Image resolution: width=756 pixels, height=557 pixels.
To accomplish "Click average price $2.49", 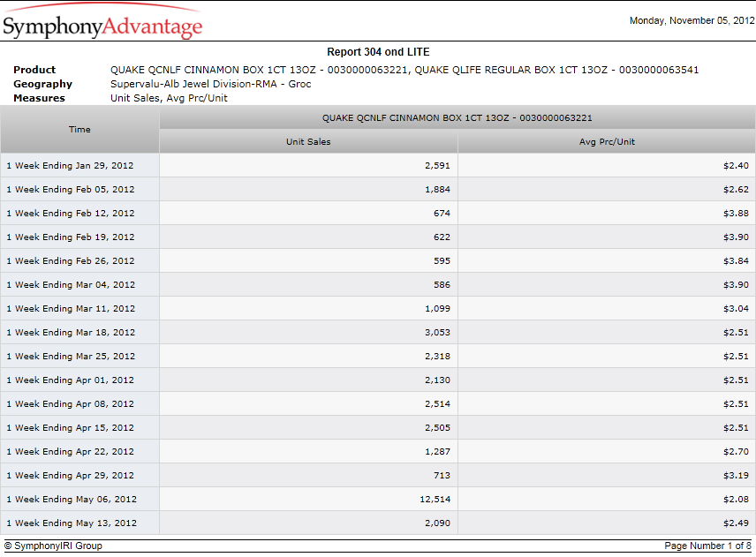I will pyautogui.click(x=736, y=523).
